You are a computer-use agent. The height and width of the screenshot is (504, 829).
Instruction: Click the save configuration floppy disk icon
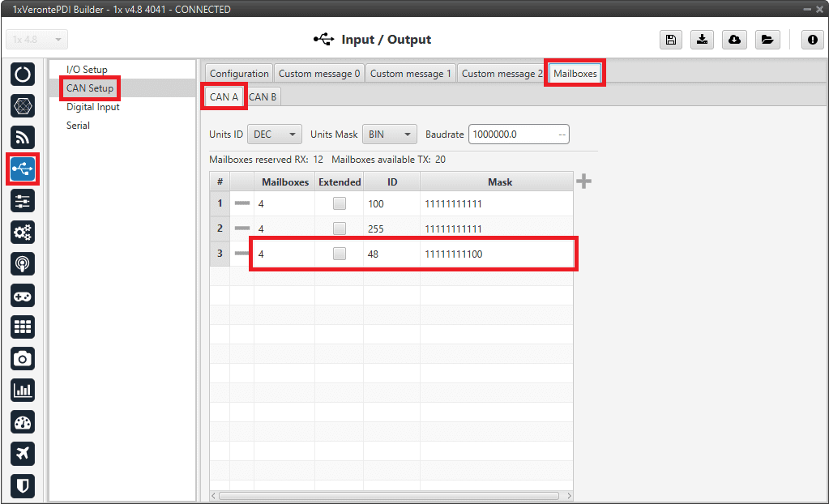671,40
